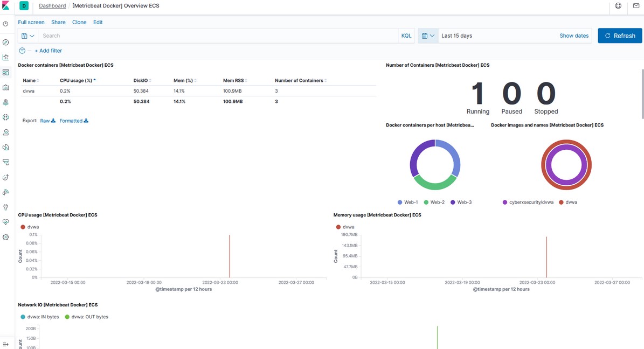Image resolution: width=644 pixels, height=349 pixels.
Task: Go to the Dashboard breadcrumb
Action: pyautogui.click(x=52, y=6)
